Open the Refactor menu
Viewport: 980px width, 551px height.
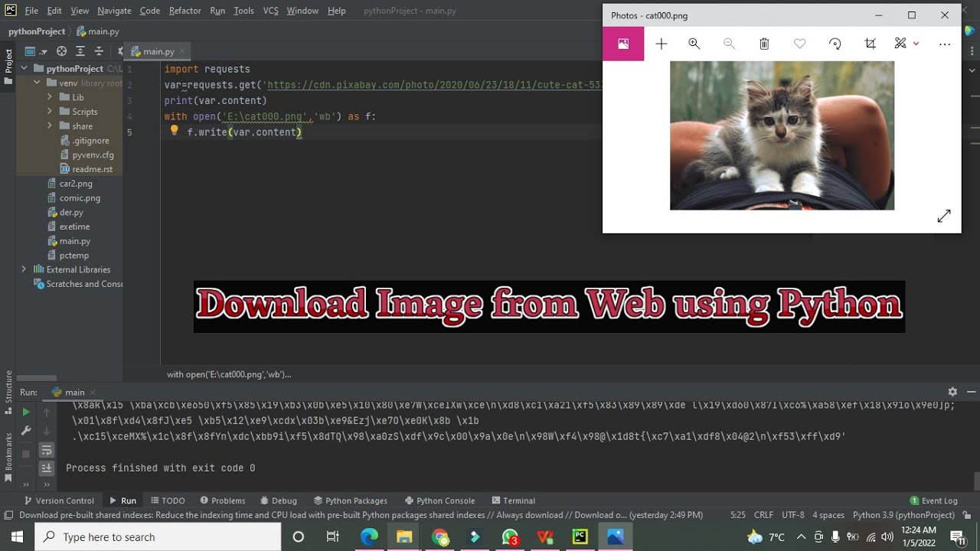tap(185, 11)
